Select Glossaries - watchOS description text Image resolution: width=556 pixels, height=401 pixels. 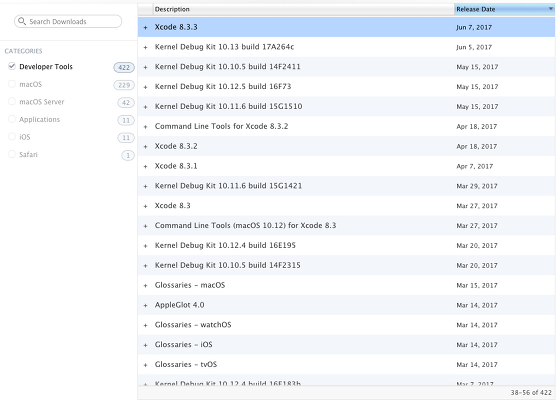[x=193, y=325]
